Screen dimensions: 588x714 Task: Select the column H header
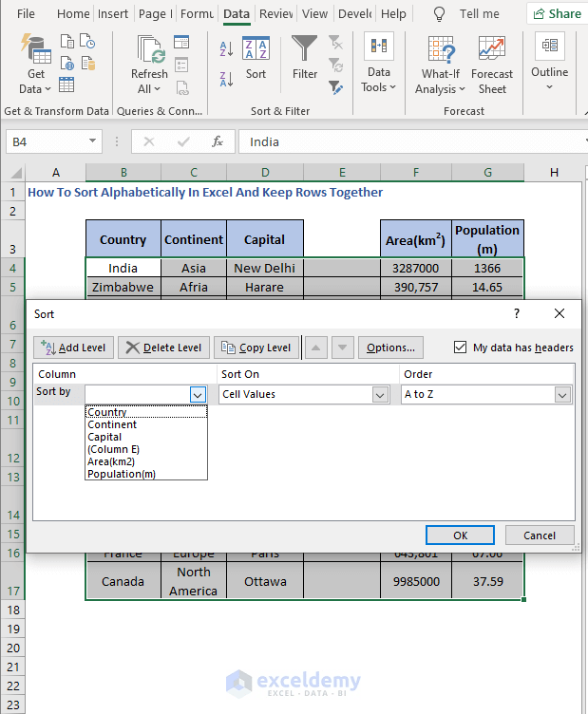[x=554, y=173]
